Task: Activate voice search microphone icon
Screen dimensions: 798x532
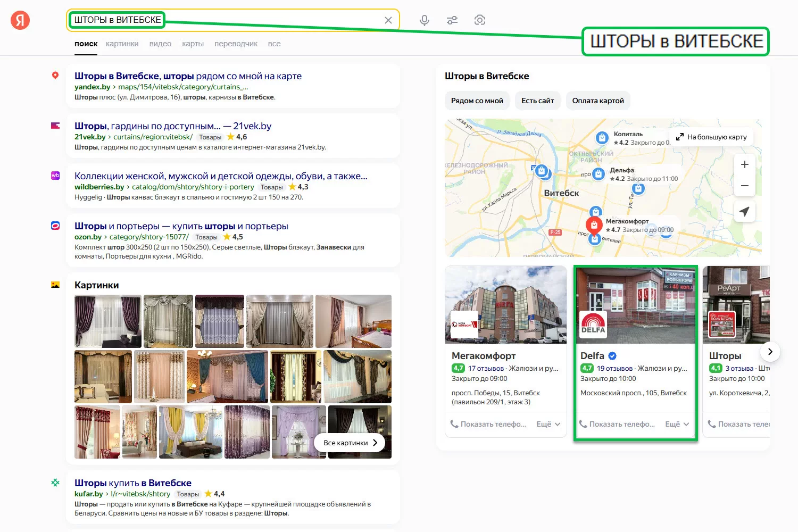Action: point(424,20)
